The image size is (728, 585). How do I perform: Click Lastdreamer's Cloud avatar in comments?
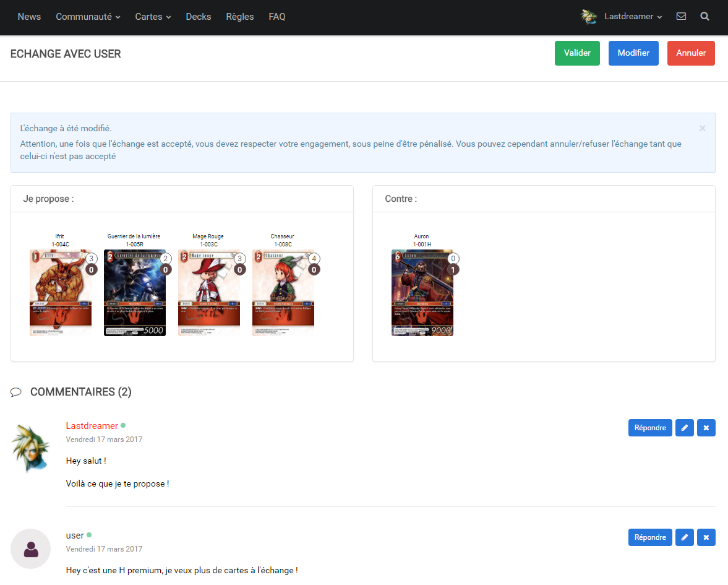[x=31, y=448]
